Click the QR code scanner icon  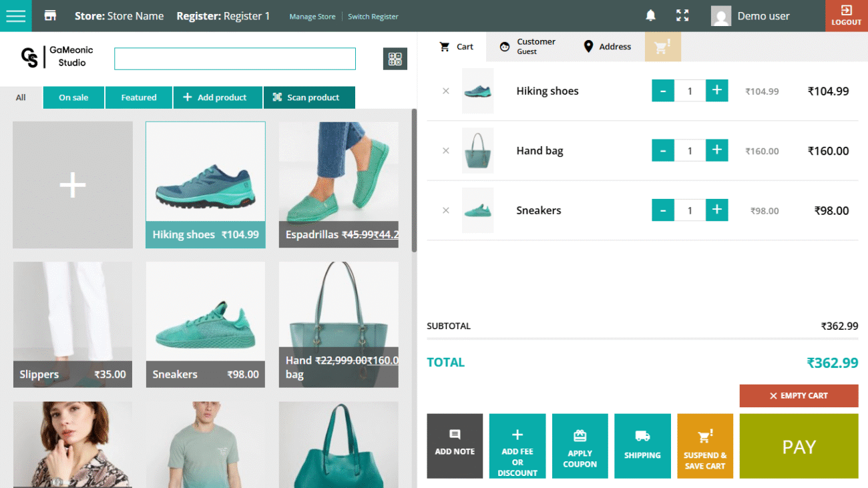395,59
